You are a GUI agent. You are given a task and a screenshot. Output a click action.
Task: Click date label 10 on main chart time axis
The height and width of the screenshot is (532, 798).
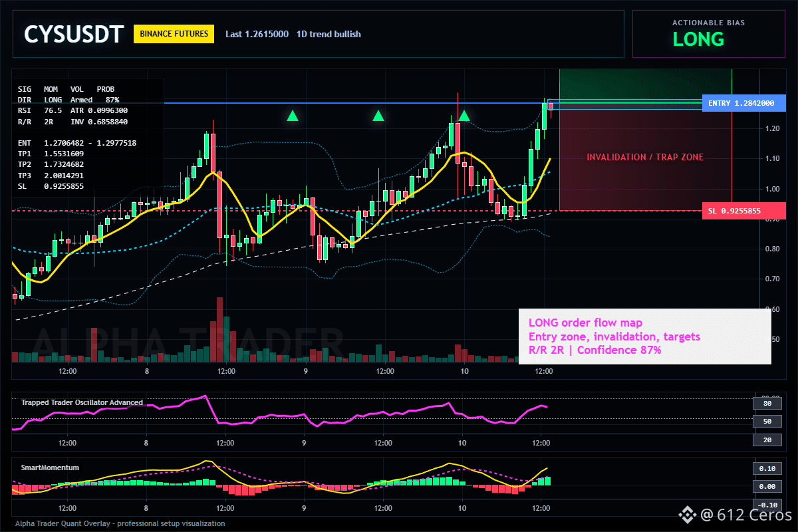464,370
